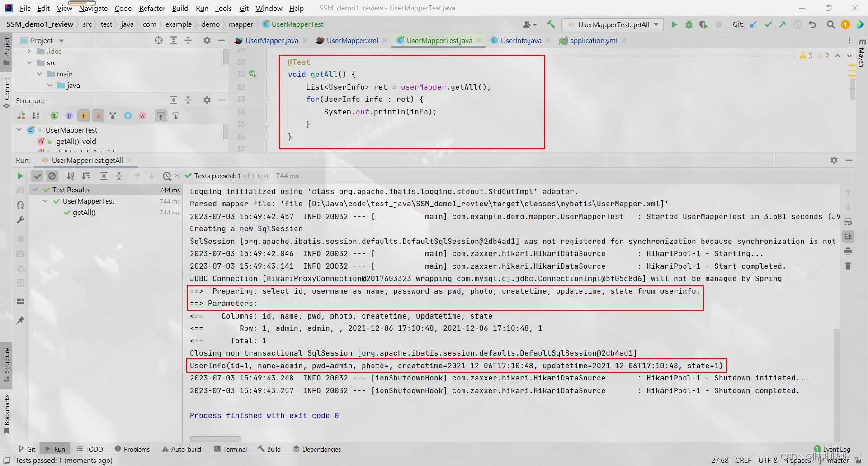Screen dimensions: 868x466
Task: Click the run gutter icon on line 31
Action: [x=253, y=74]
